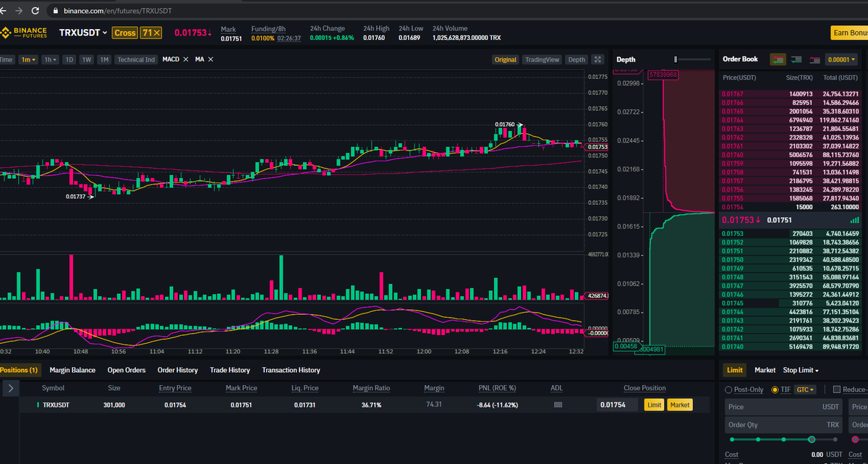The height and width of the screenshot is (464, 868).
Task: Click the Order Qty TRX input field
Action: click(x=783, y=425)
